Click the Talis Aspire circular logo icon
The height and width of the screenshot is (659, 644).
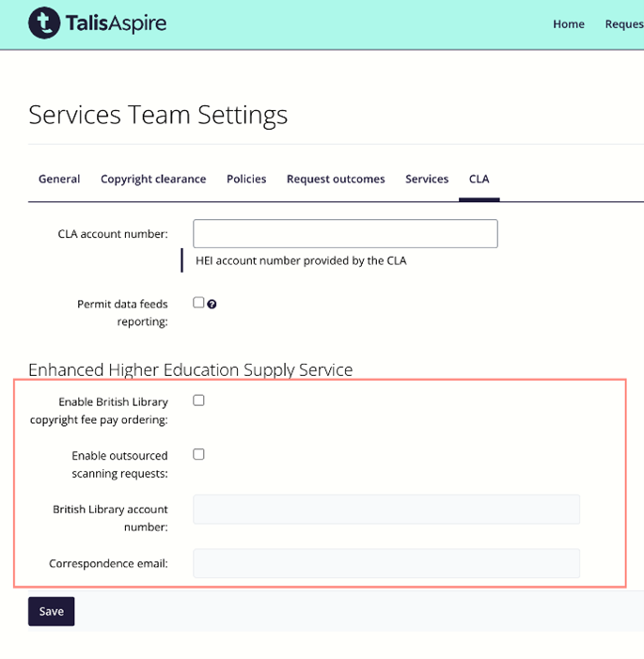click(x=44, y=24)
